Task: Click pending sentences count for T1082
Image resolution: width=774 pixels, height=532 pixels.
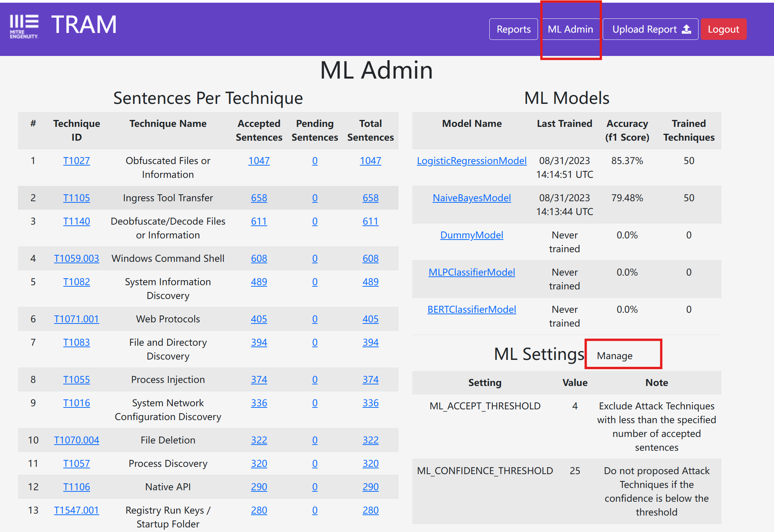Action: 315,282
